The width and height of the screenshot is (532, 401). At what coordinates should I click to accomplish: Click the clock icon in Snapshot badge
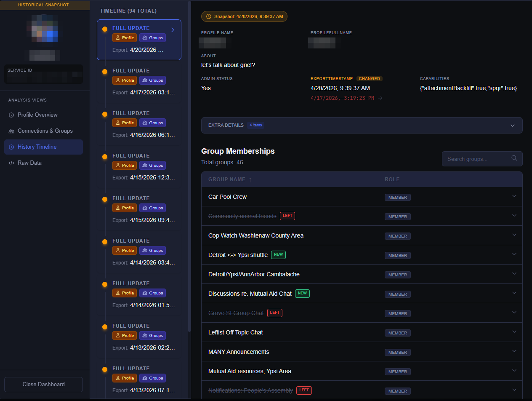point(209,17)
